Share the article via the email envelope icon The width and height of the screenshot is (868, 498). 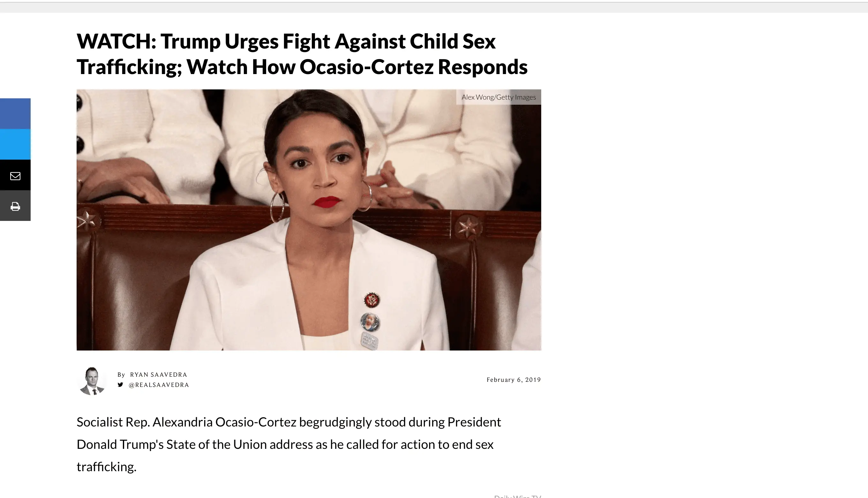[x=15, y=176]
